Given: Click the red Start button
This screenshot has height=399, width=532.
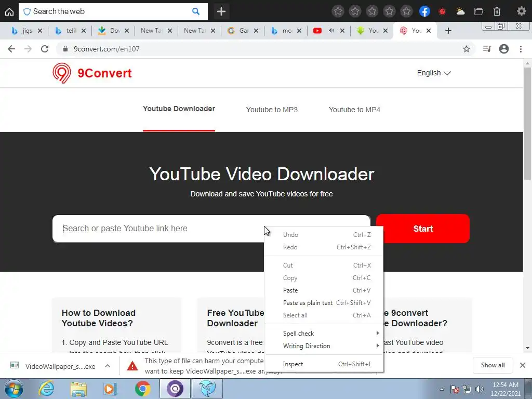Looking at the screenshot, I should tap(423, 229).
